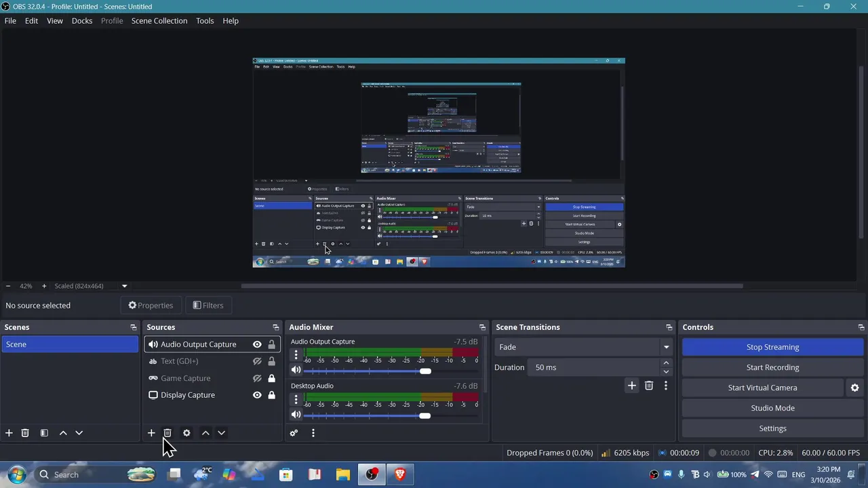Open source properties gear in Sources toolbar
The height and width of the screenshot is (488, 868).
click(186, 433)
